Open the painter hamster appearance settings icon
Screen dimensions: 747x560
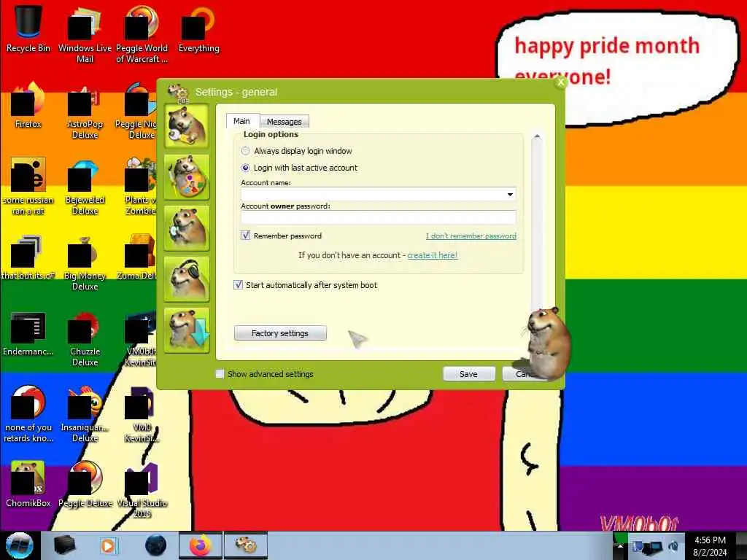(x=186, y=176)
